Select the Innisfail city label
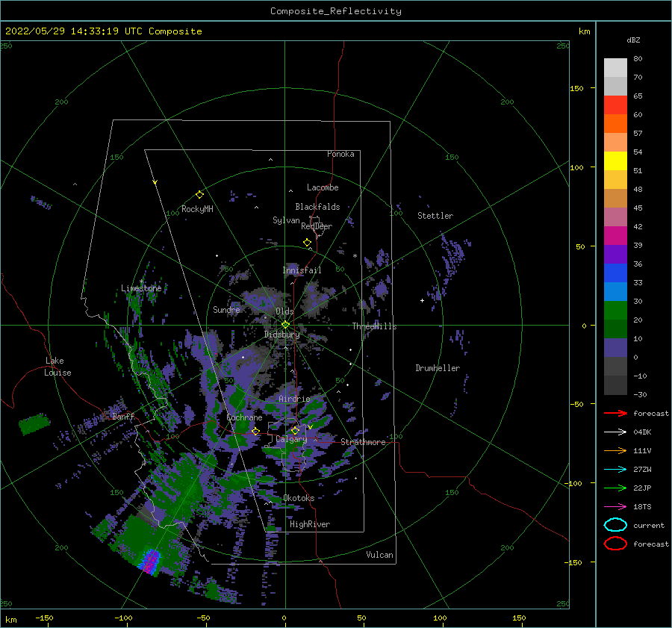 click(302, 270)
